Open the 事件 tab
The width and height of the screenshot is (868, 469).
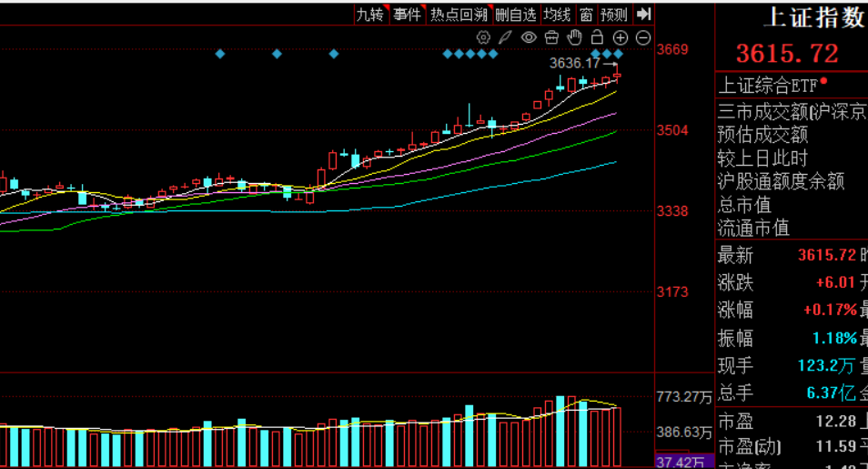(x=408, y=15)
